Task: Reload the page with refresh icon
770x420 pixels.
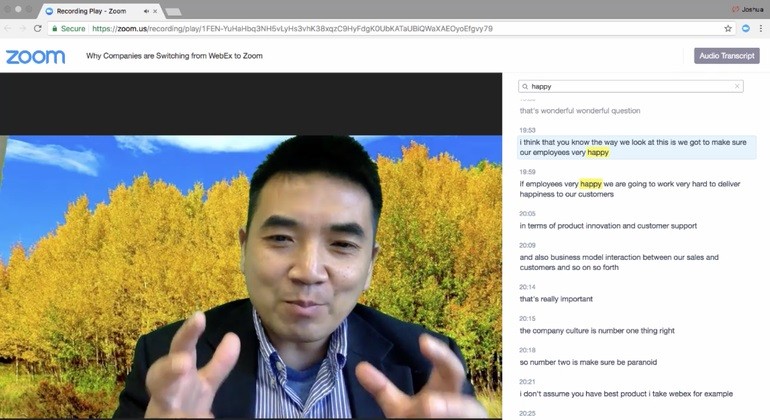Action: tap(37, 28)
